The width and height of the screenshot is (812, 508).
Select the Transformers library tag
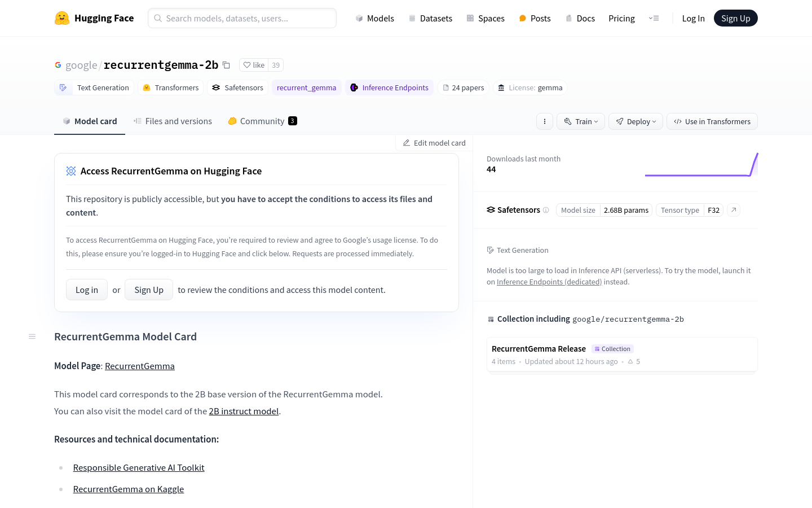[x=171, y=87]
